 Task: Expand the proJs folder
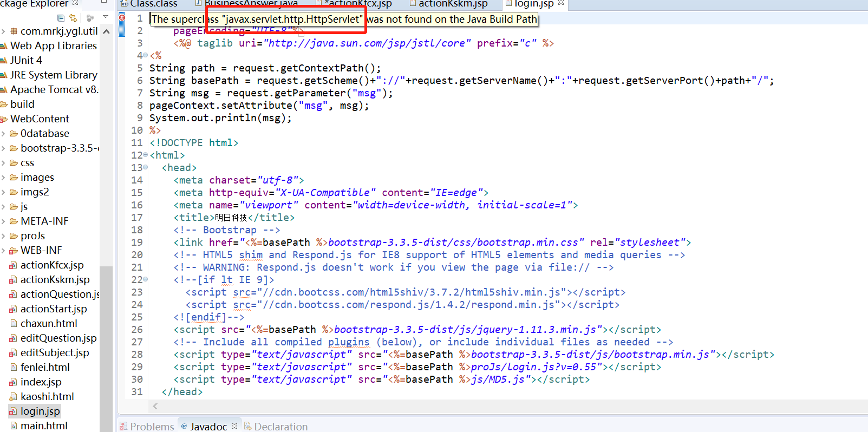tap(3, 235)
